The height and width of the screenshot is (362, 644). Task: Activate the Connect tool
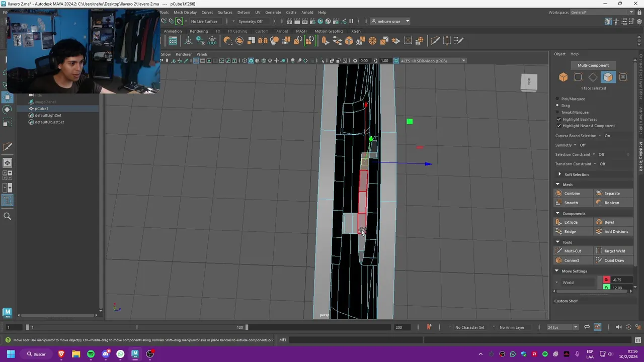[x=573, y=260]
